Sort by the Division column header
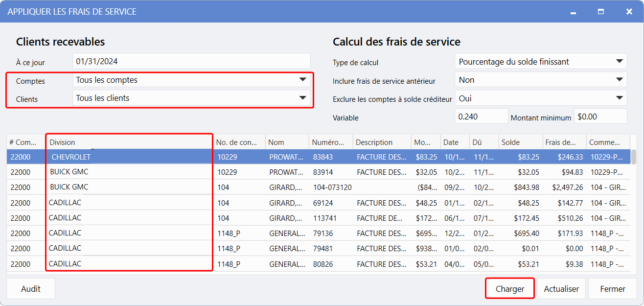644x306 pixels. pyautogui.click(x=129, y=142)
